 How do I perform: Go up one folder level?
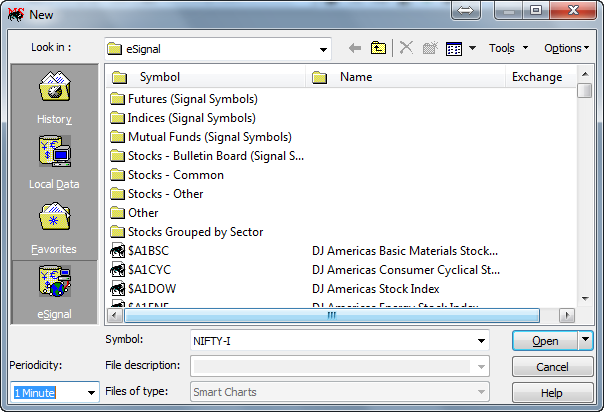(x=378, y=48)
